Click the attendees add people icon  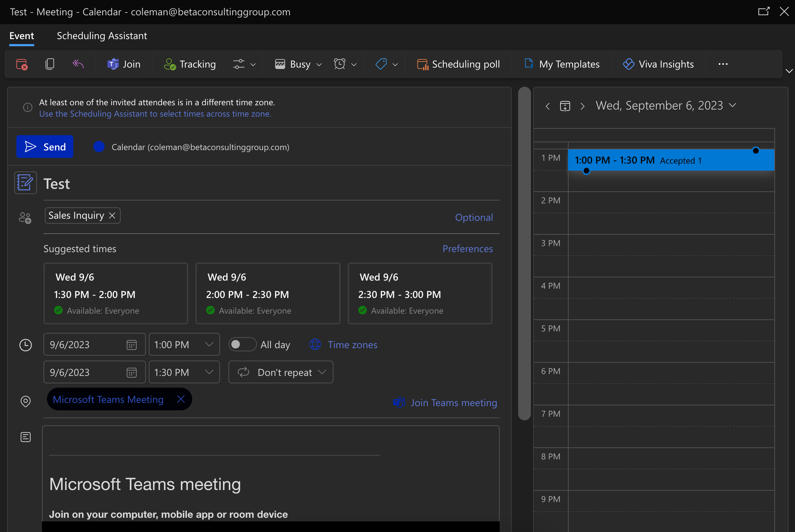coord(25,218)
